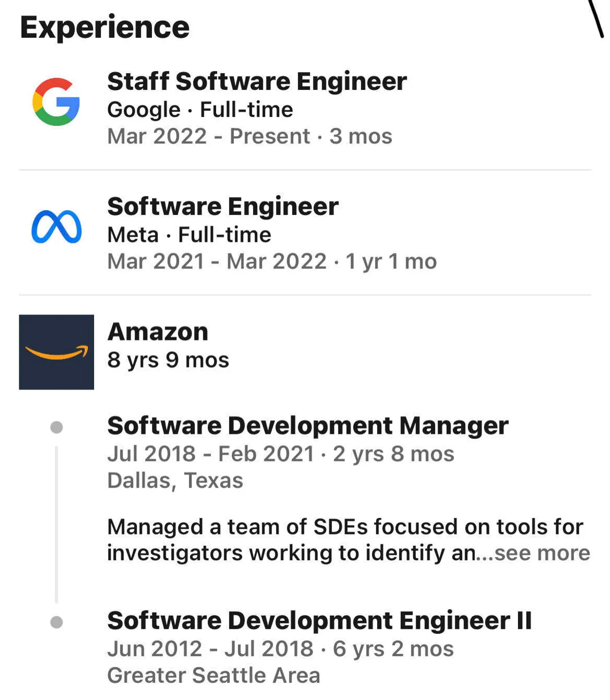
Task: Click the Experience section heading
Action: tap(105, 27)
